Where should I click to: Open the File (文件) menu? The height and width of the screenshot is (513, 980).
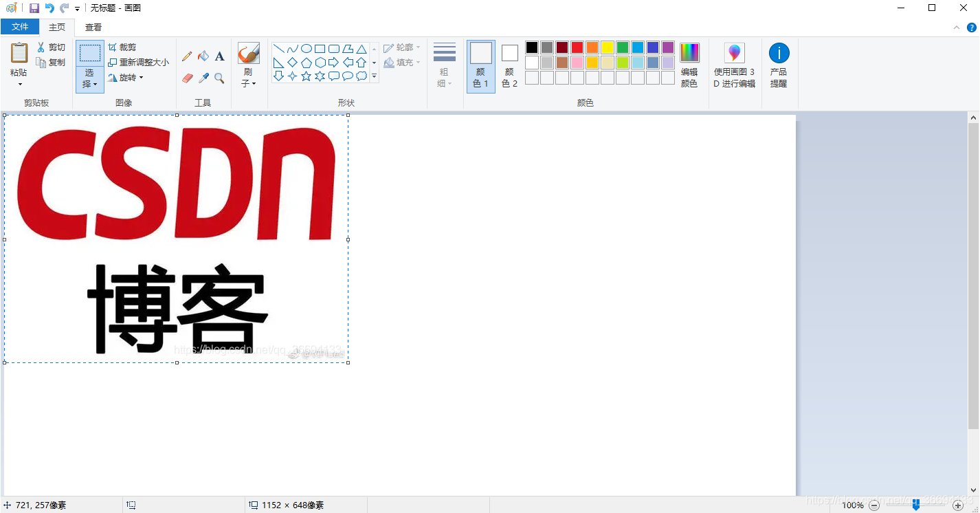pyautogui.click(x=20, y=27)
